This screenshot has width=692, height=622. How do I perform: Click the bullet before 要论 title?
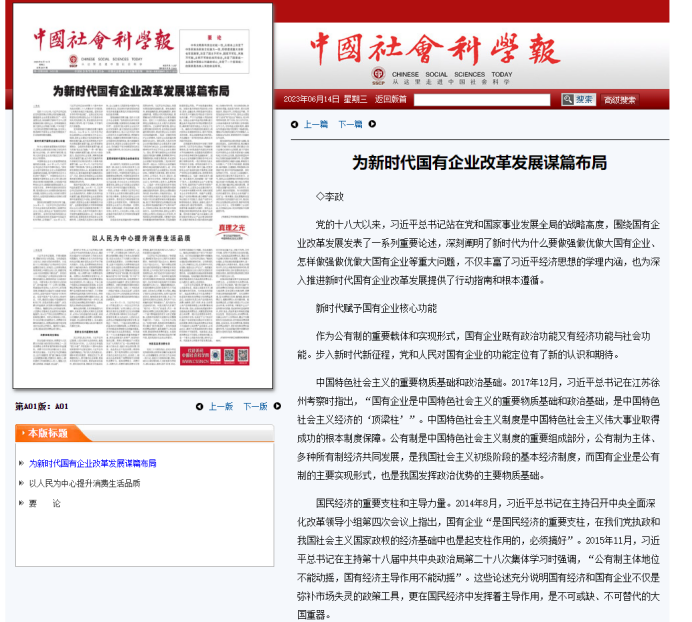[x=19, y=503]
